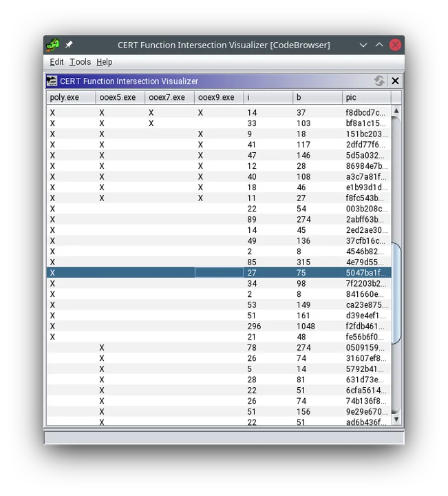Click hash cell 74b136f8...
The image size is (448, 496).
click(366, 401)
